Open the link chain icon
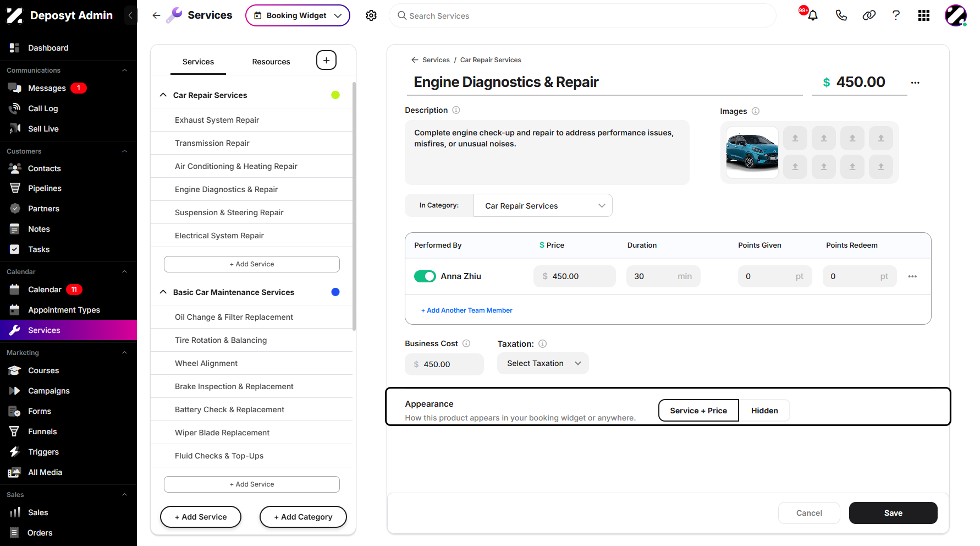Viewport: 980px width, 546px height. point(869,15)
